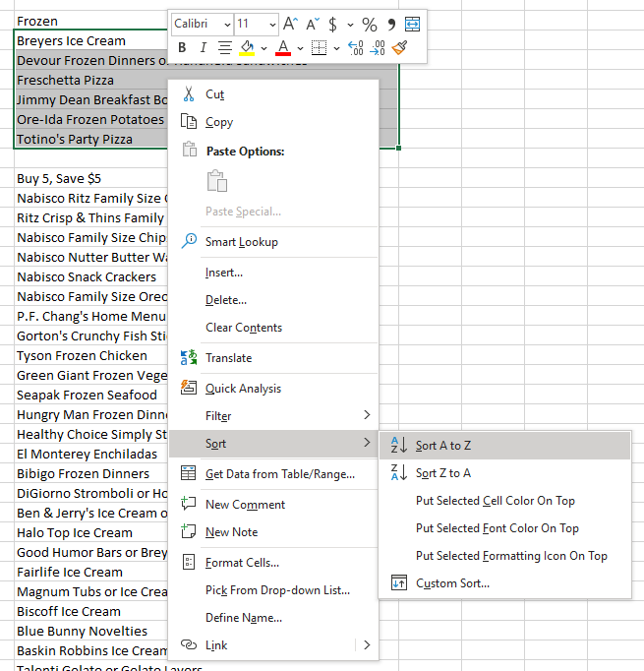Apply Comma Style format
Viewport: 644px width, 671px height.
(x=391, y=25)
